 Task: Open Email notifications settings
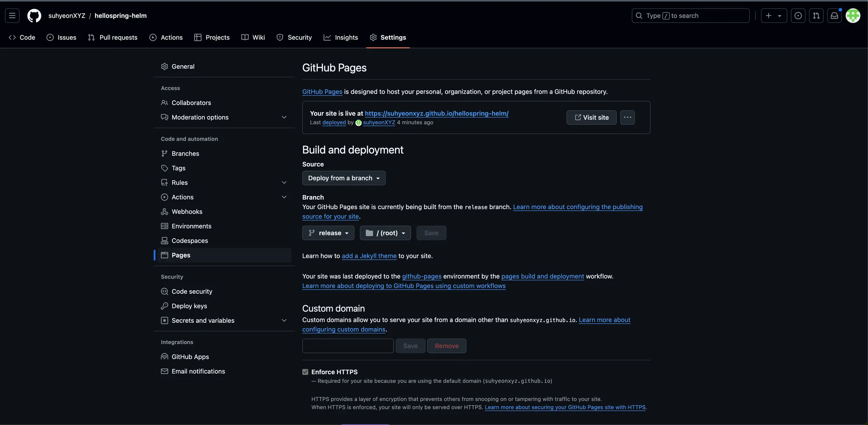(x=224, y=371)
